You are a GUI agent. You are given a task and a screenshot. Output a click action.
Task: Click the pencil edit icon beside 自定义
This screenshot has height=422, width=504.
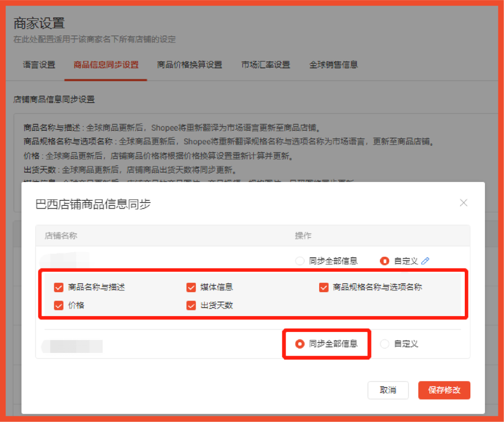pos(425,261)
